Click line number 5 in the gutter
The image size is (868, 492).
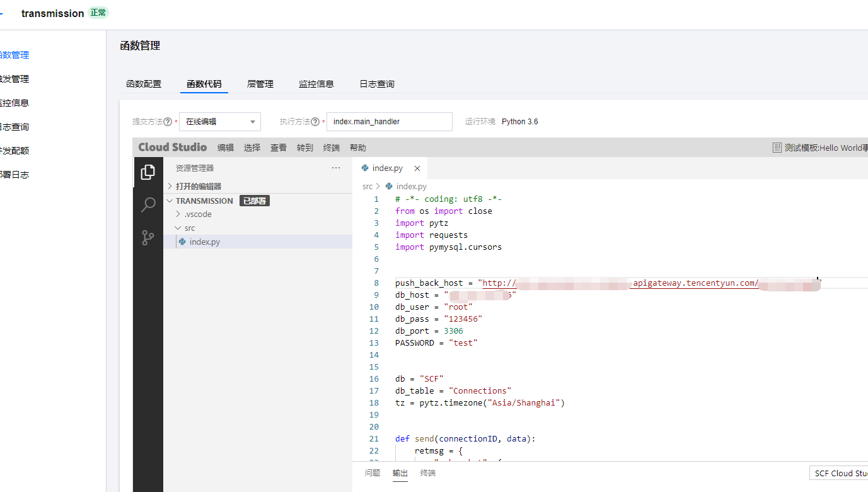(x=376, y=247)
